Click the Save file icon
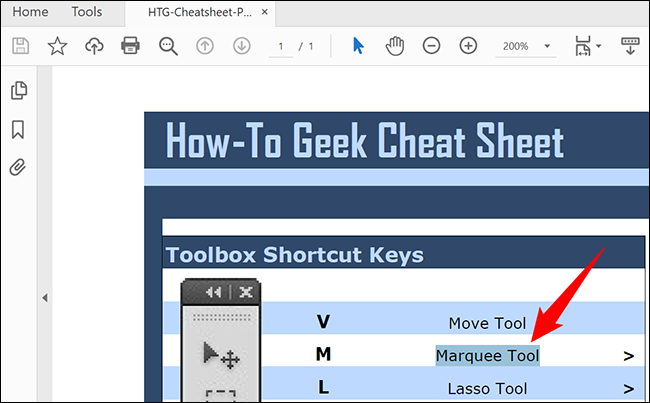The height and width of the screenshot is (403, 650). [21, 46]
